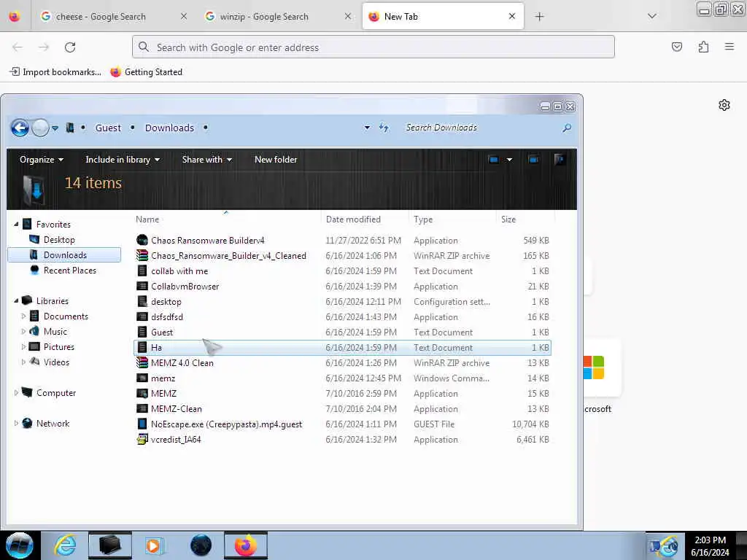Open the recent locations dropdown arrow
The width and height of the screenshot is (747, 560).
(55, 128)
